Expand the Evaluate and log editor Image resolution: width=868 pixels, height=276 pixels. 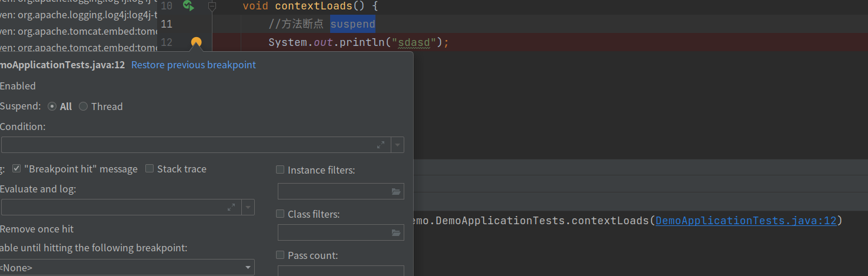pyautogui.click(x=231, y=207)
